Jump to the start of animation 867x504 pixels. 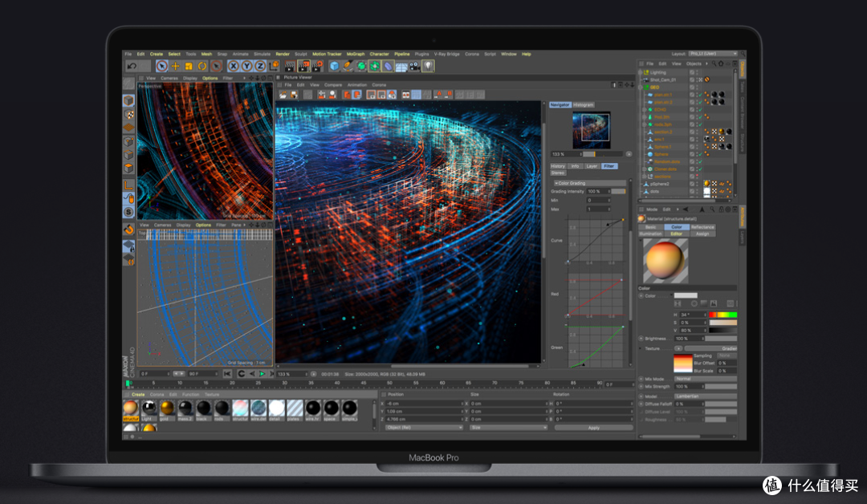point(227,373)
